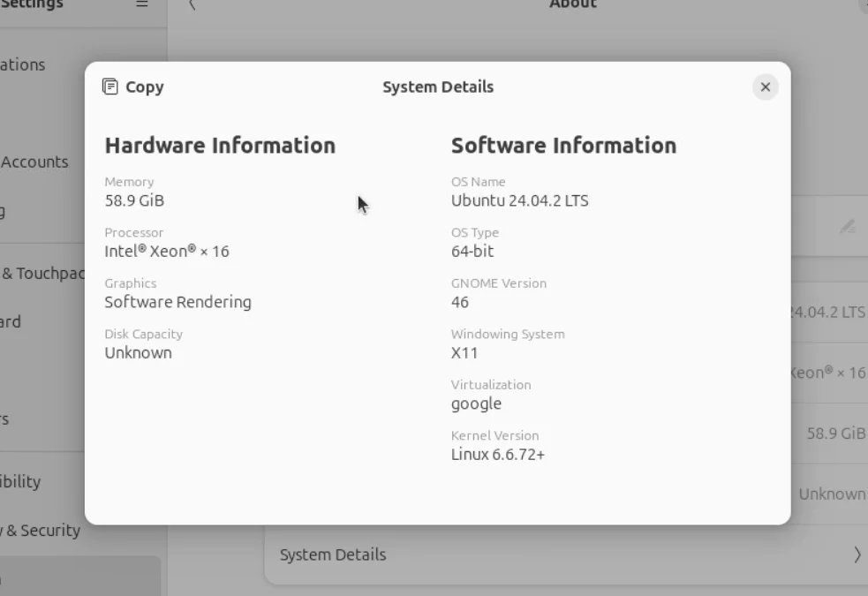Click the Copy button in System Details
Viewport: 868px width, 596px height.
[x=132, y=87]
